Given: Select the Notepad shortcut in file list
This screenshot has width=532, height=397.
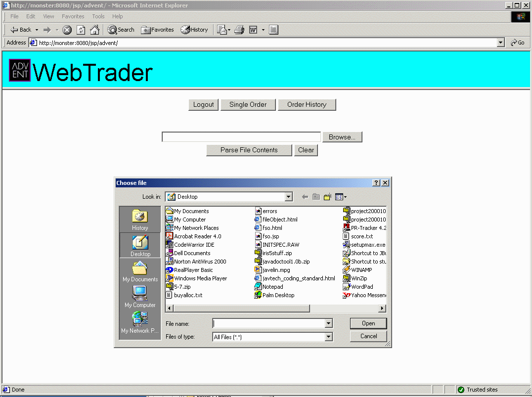Looking at the screenshot, I should [x=272, y=287].
